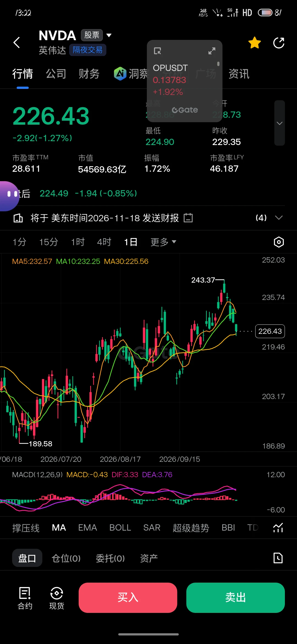Select the 行情 tab
297x644 pixels.
pyautogui.click(x=23, y=74)
